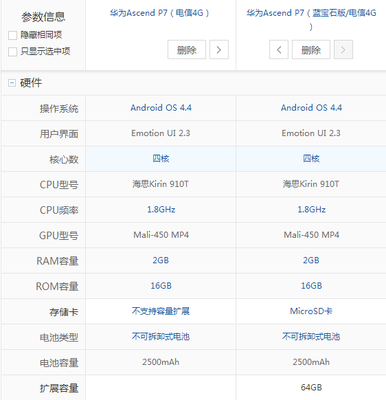Select the 64GB expansion capacity value

click(311, 387)
